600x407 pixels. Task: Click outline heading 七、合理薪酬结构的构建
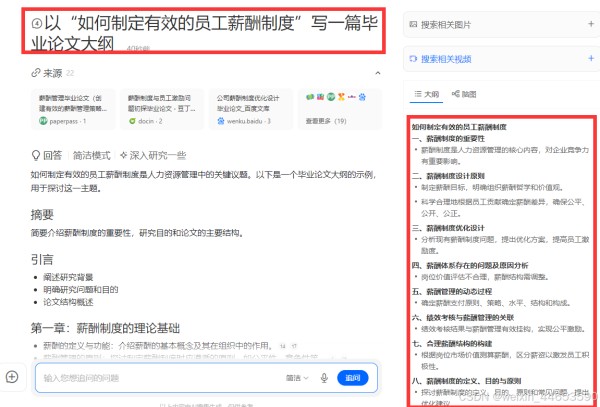(x=452, y=344)
